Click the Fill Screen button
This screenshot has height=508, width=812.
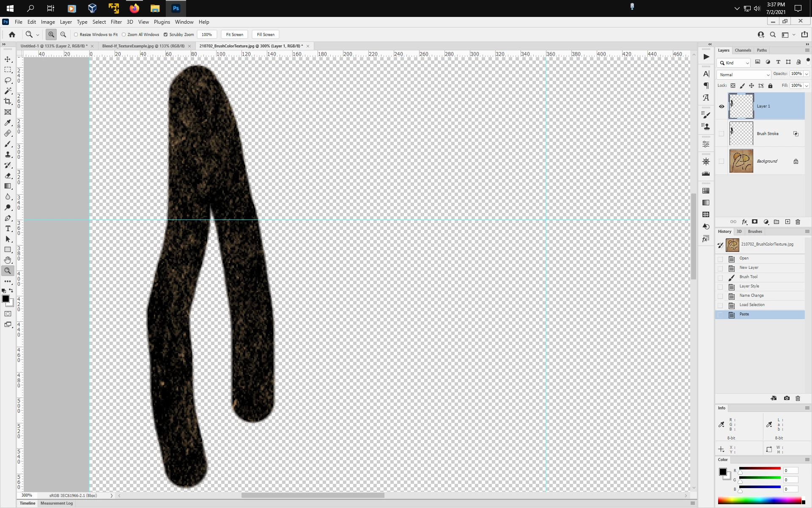[266, 35]
